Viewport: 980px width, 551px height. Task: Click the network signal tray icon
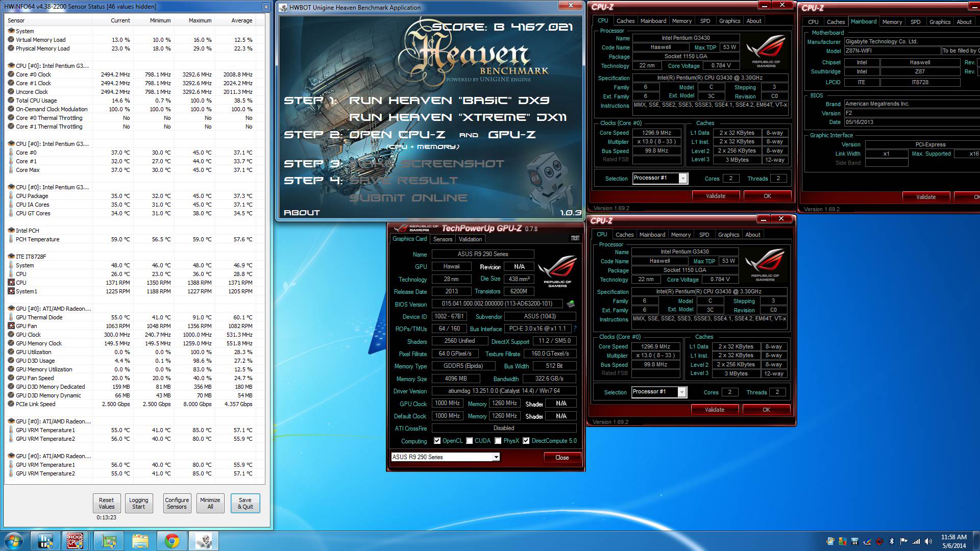[916, 541]
